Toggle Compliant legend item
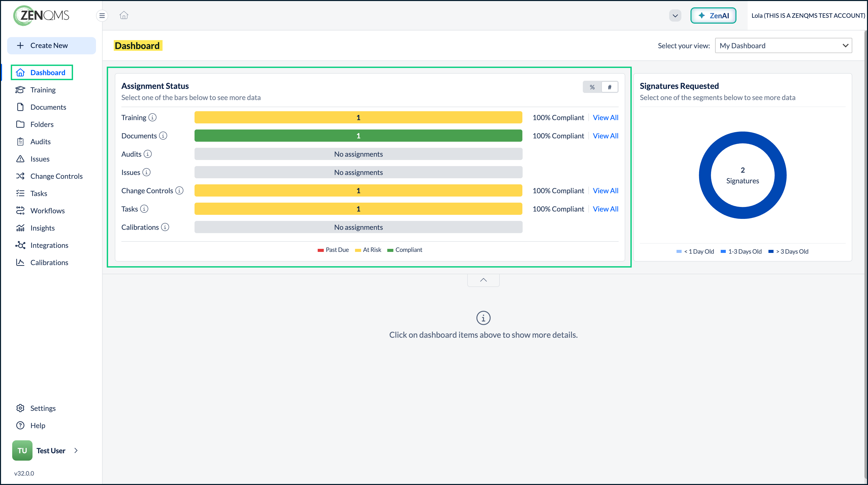Image resolution: width=868 pixels, height=485 pixels. point(405,250)
